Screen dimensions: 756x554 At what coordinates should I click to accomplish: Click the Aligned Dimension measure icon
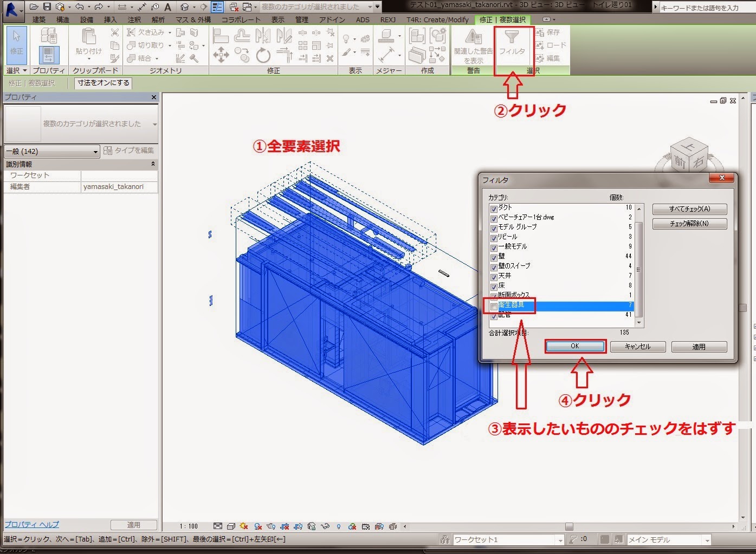(x=386, y=55)
